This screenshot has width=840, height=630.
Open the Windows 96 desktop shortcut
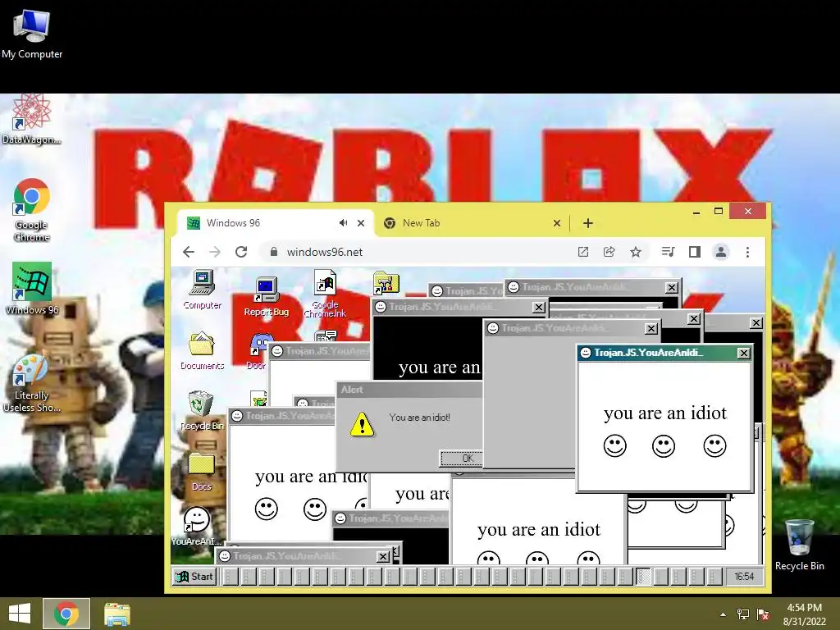[x=32, y=289]
